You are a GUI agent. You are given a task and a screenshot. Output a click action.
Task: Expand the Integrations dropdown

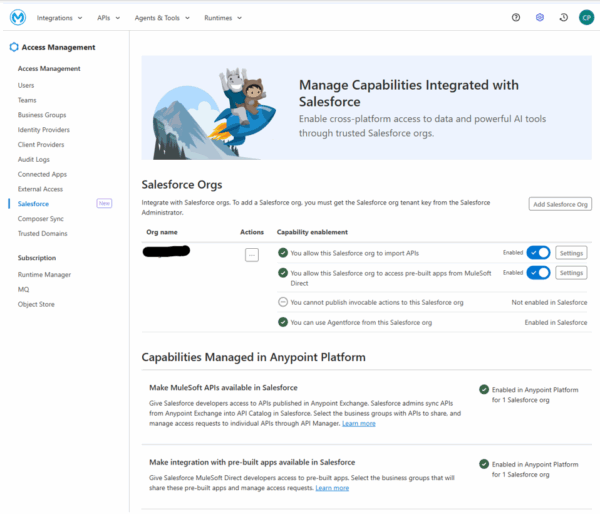point(59,18)
